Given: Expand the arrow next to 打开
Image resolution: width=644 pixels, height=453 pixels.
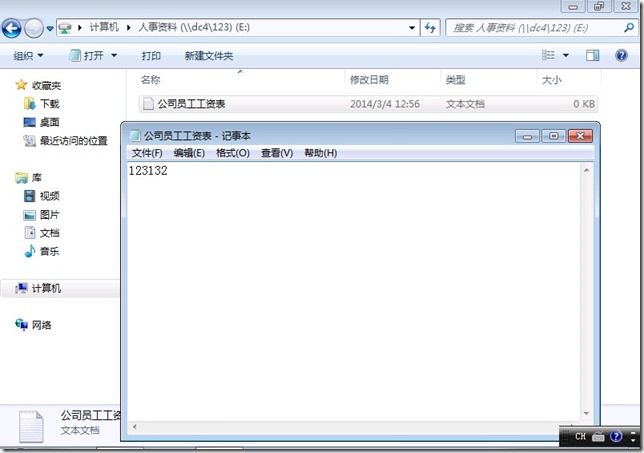Looking at the screenshot, I should [x=114, y=55].
